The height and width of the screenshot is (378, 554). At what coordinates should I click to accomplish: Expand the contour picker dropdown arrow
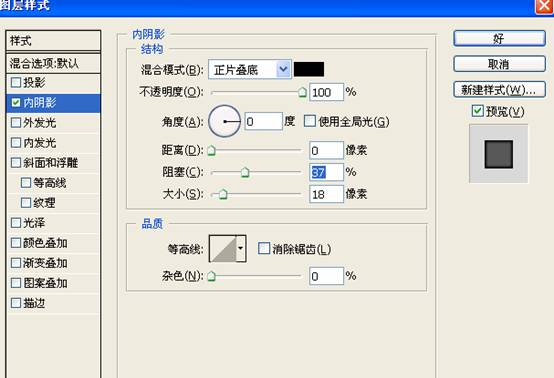tap(241, 249)
